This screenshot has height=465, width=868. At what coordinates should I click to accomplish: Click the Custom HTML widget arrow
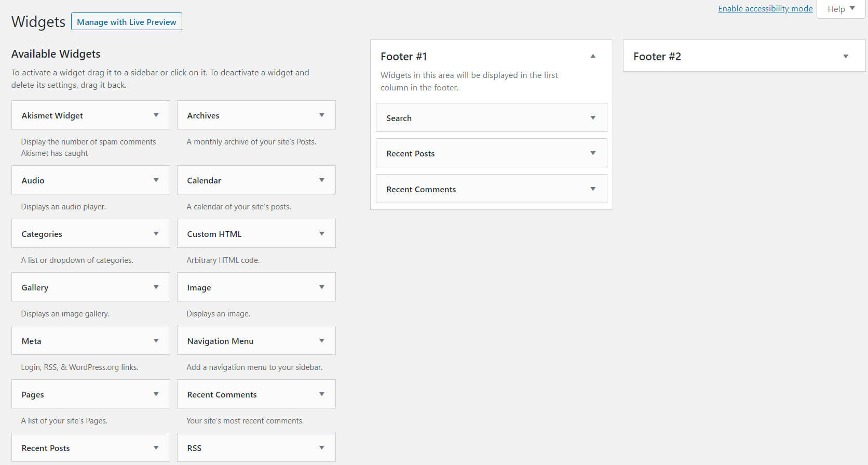tap(321, 234)
